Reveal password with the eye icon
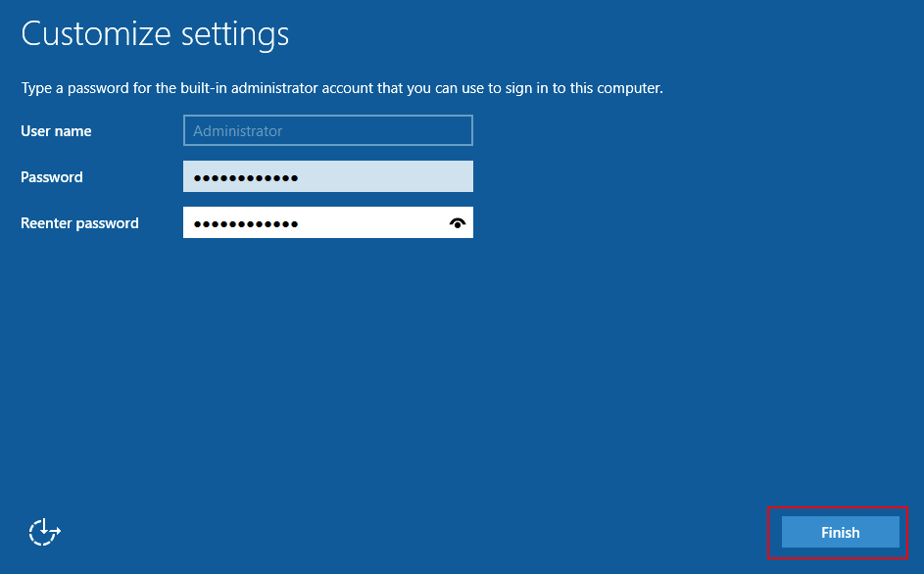Screen dimensions: 924x574 point(457,223)
